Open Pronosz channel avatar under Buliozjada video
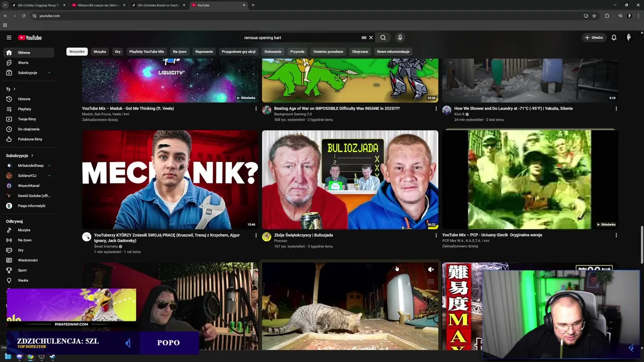Image resolution: width=644 pixels, height=362 pixels. point(267,237)
